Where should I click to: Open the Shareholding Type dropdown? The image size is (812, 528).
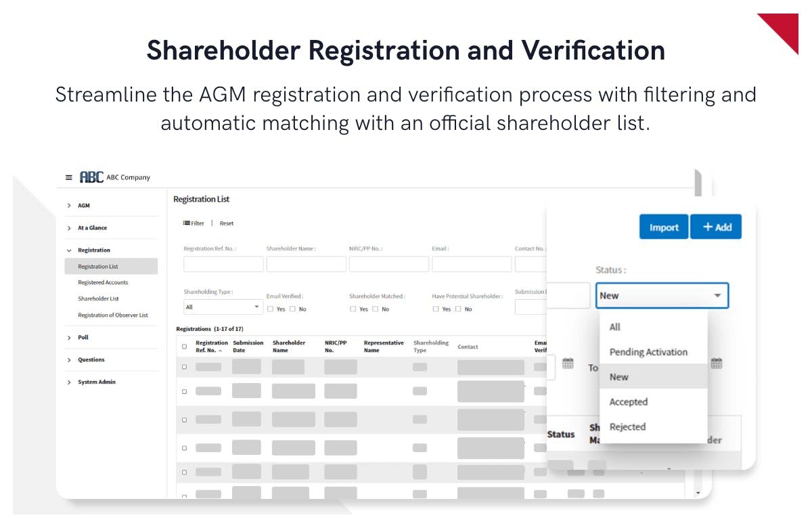(x=223, y=307)
